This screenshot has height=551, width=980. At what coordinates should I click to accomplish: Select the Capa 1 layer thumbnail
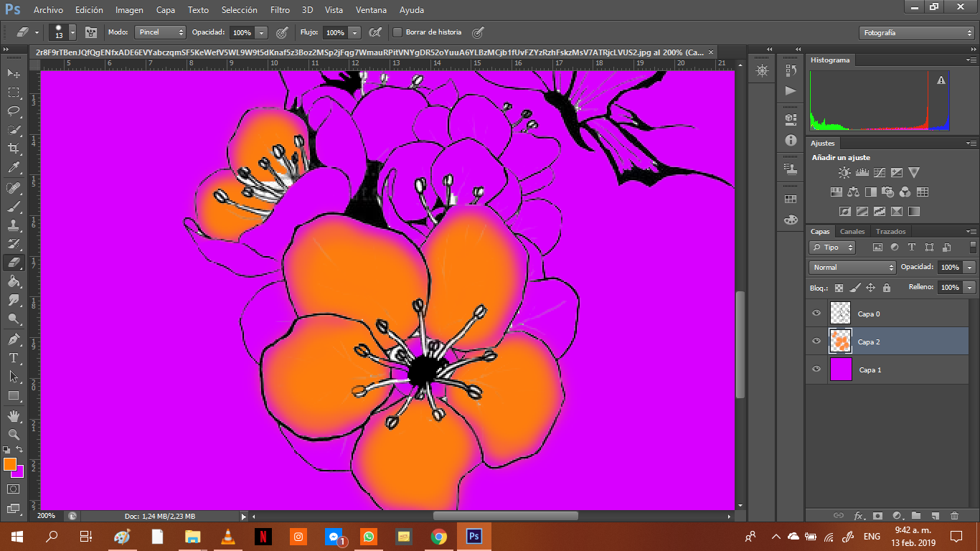[x=841, y=369]
